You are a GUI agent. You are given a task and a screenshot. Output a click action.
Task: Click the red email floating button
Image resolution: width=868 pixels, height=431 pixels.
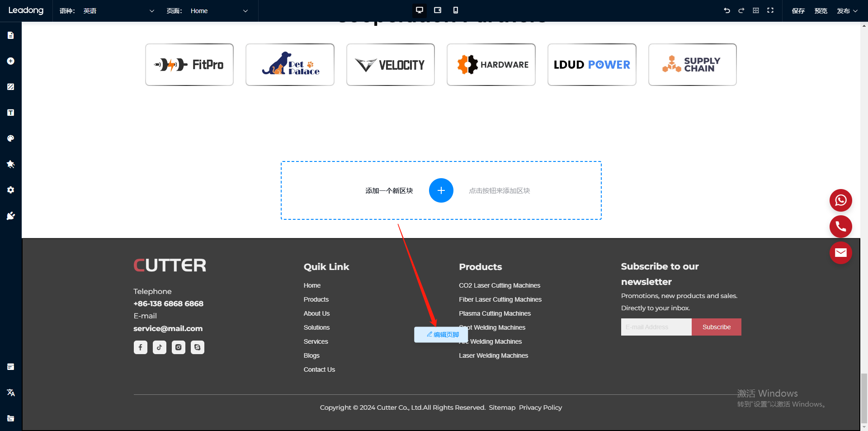pos(840,253)
